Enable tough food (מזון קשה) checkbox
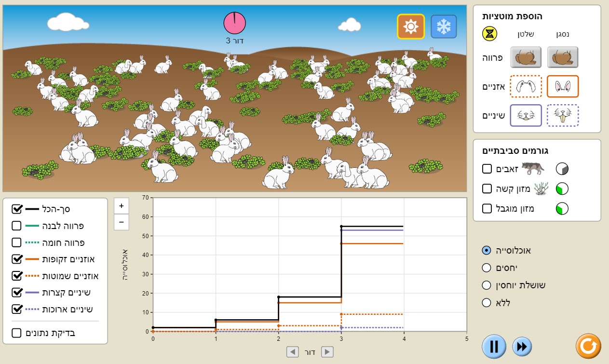This screenshot has height=364, width=609. pos(487,189)
